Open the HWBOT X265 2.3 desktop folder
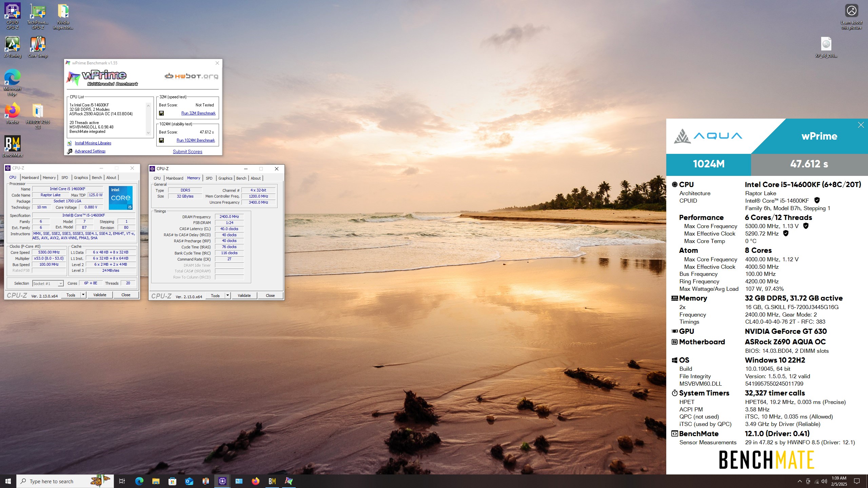 click(x=38, y=116)
